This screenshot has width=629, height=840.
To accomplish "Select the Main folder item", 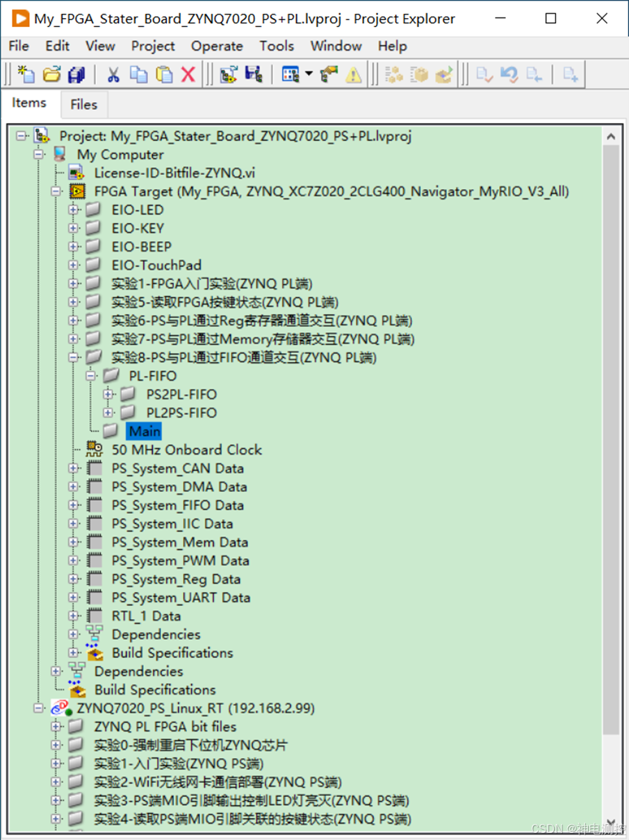I will [x=145, y=431].
